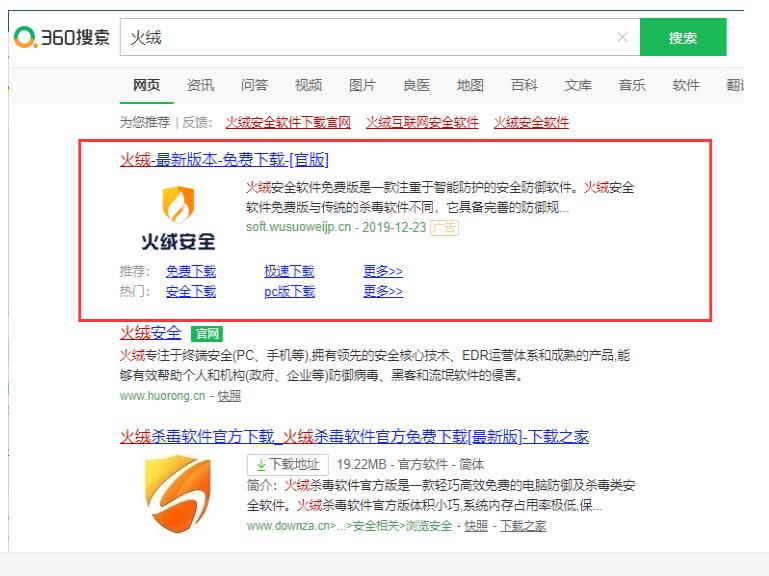The image size is (769, 576).
Task: Click the 下载地址 button
Action: coord(287,464)
